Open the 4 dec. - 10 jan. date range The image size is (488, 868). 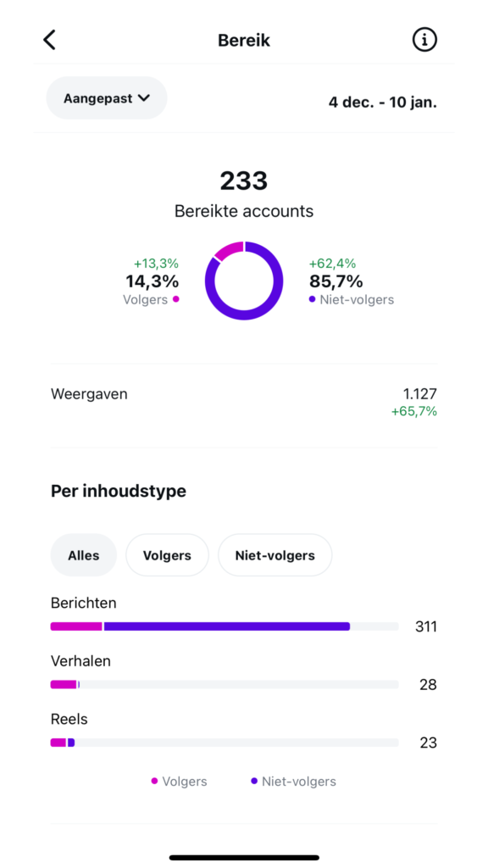pyautogui.click(x=382, y=103)
